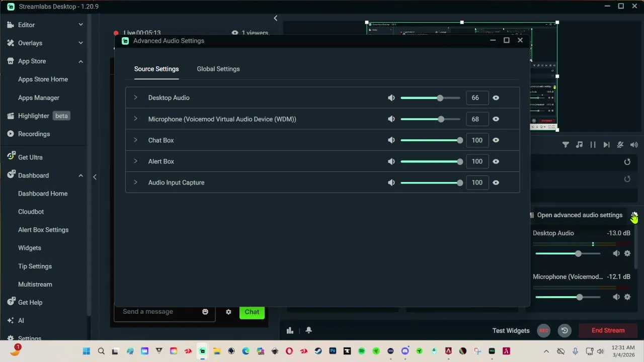The width and height of the screenshot is (644, 362).
Task: Open Desktop Audio gear settings in mixer
Action: click(x=627, y=254)
